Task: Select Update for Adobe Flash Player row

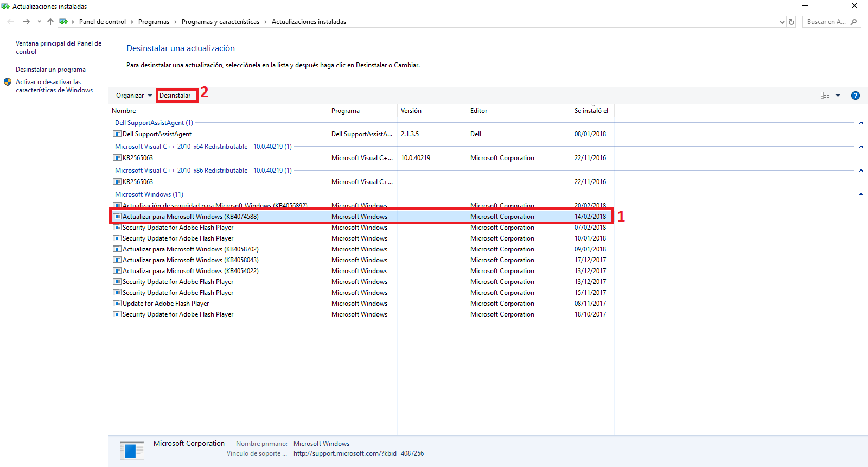Action: pos(362,304)
